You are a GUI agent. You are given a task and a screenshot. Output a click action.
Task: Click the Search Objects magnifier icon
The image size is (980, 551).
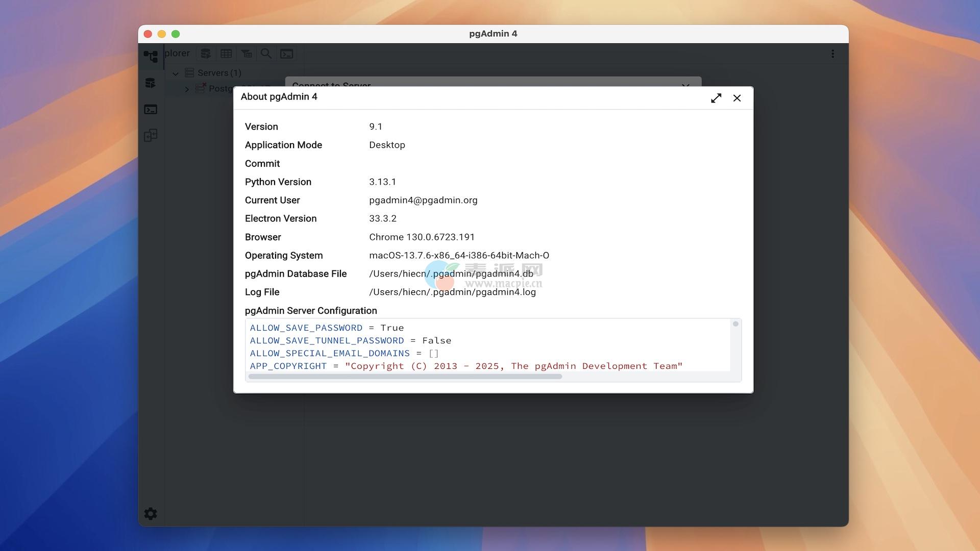(x=266, y=54)
